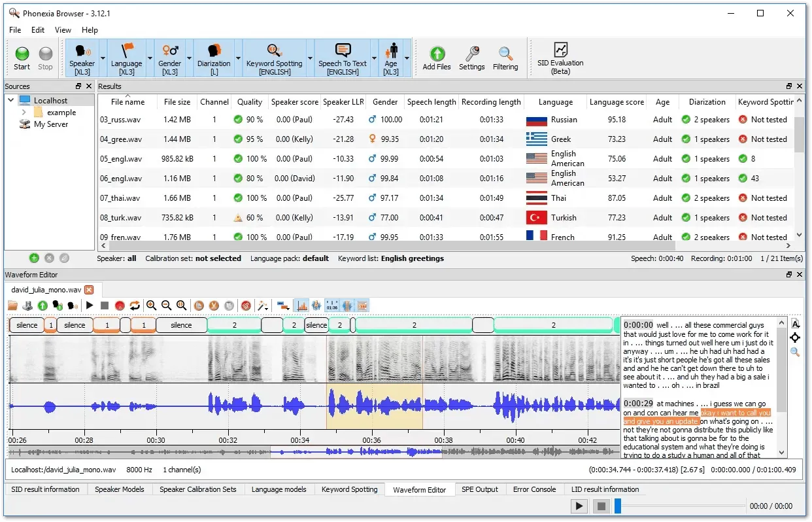The width and height of the screenshot is (812, 522).
Task: Open dropdown arrow next to Language
Action: 150,58
